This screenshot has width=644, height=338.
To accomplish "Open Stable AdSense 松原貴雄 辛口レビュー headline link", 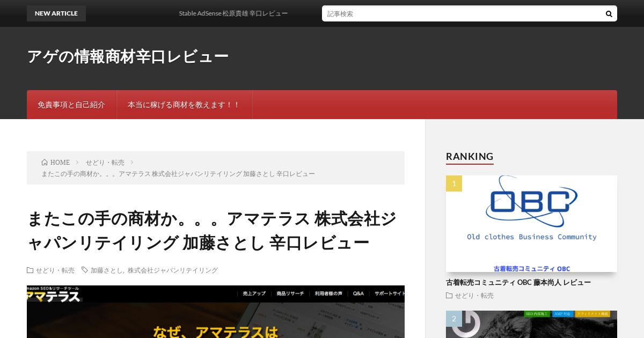I will coord(233,13).
